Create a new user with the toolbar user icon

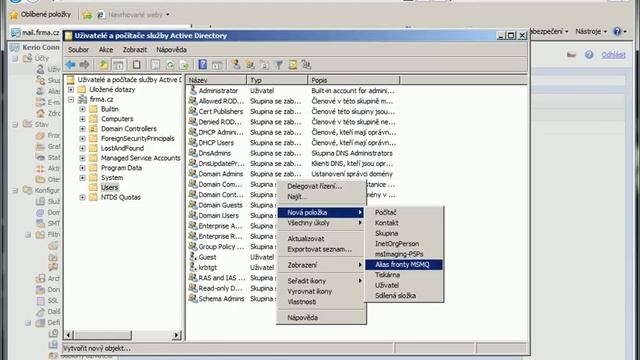(x=236, y=64)
